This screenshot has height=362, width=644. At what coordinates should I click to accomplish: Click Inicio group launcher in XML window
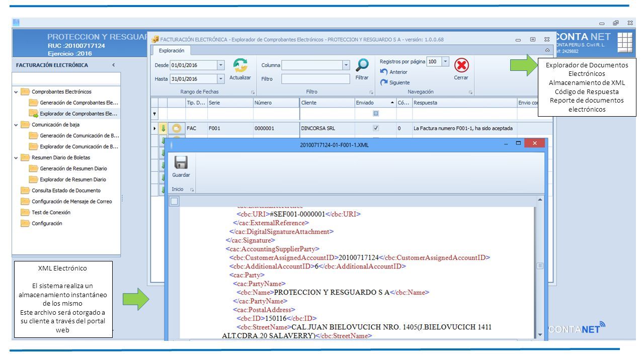192,190
